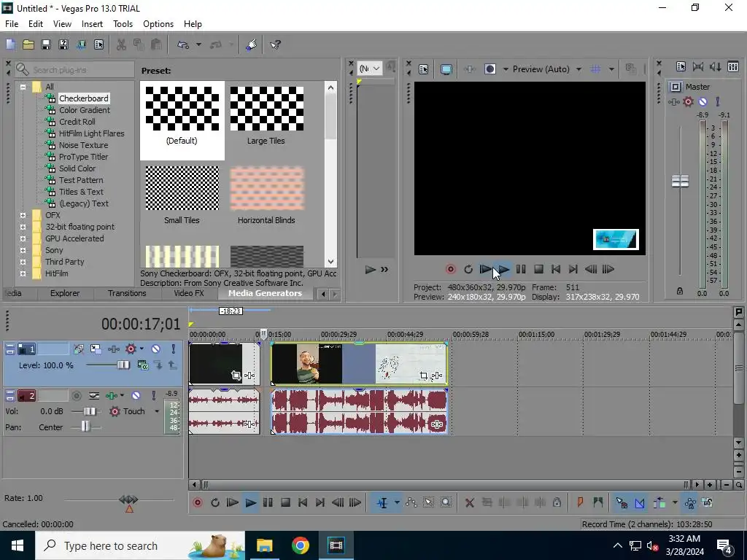Image resolution: width=747 pixels, height=560 pixels.
Task: Click the Save project icon
Action: 46,44
